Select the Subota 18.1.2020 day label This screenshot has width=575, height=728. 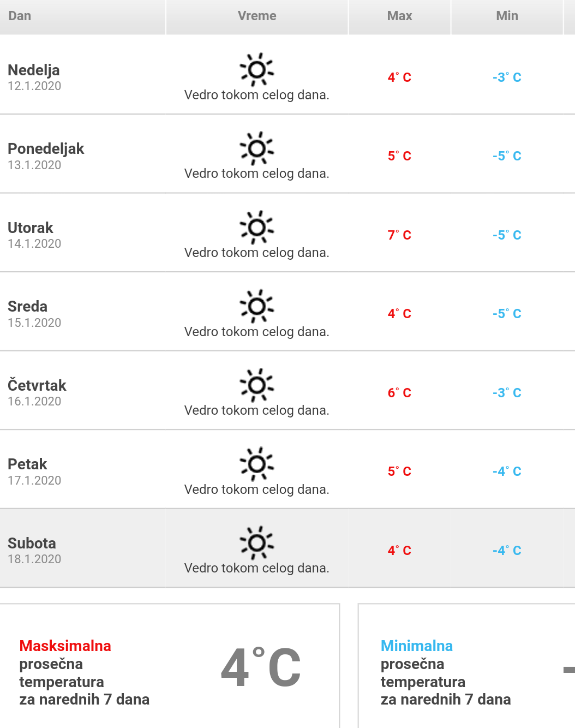click(34, 551)
